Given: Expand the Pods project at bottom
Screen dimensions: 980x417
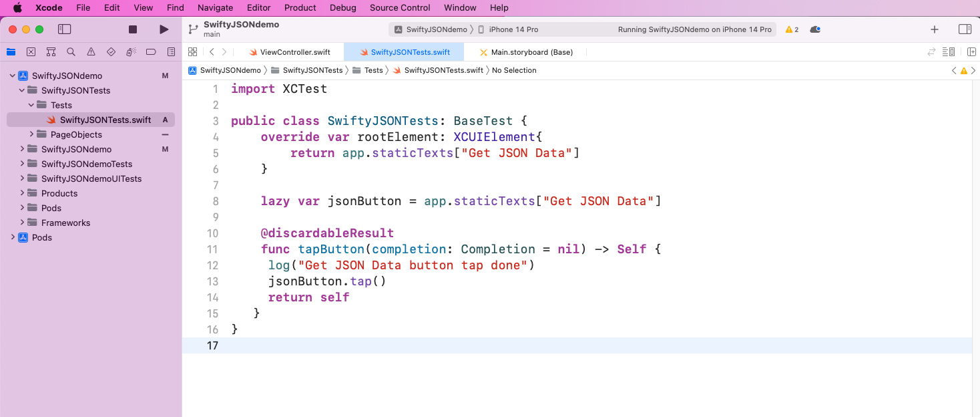Looking at the screenshot, I should click(12, 237).
